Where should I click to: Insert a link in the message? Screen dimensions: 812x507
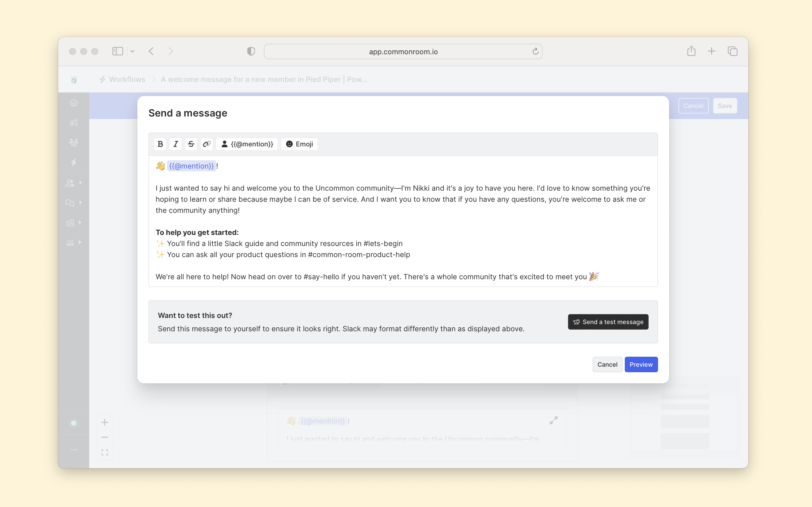206,144
